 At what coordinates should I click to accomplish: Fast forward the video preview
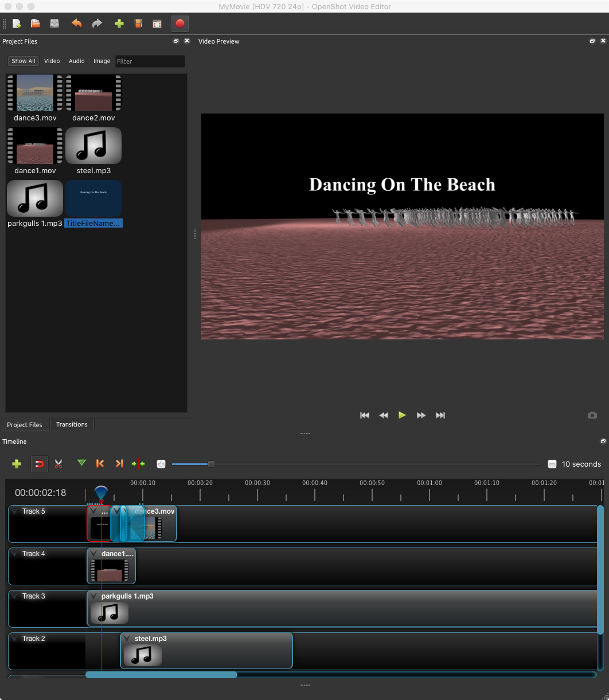(421, 415)
